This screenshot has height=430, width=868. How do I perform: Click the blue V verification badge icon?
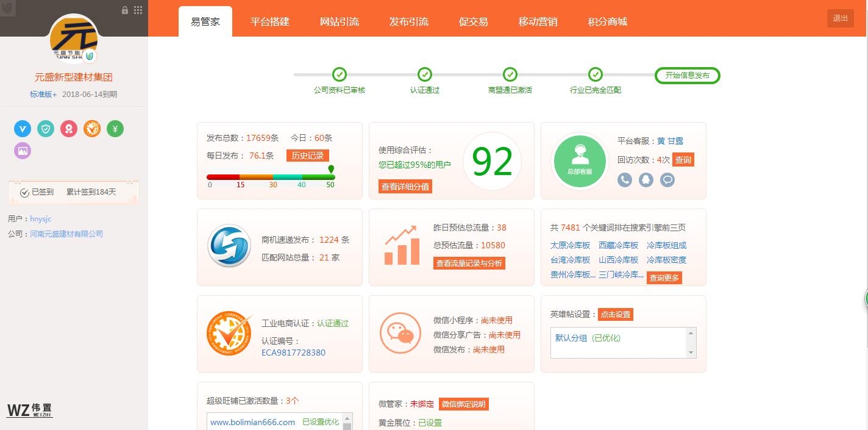tap(23, 129)
